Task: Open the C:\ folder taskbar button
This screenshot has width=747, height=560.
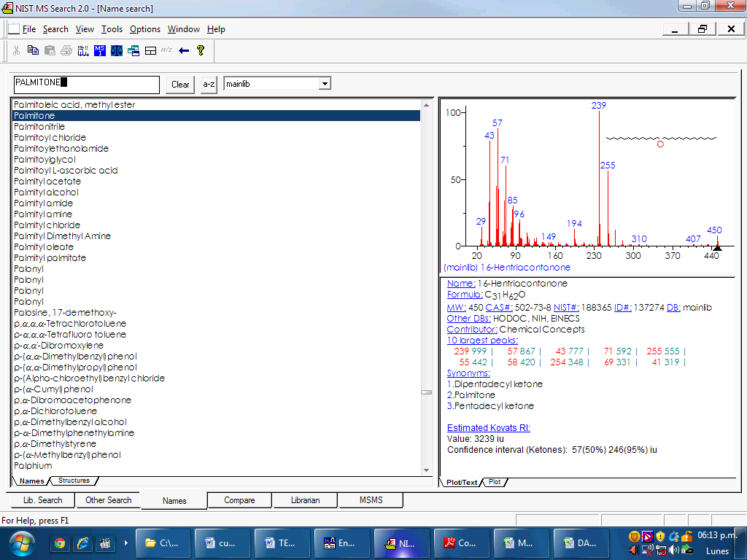Action: coord(163,542)
